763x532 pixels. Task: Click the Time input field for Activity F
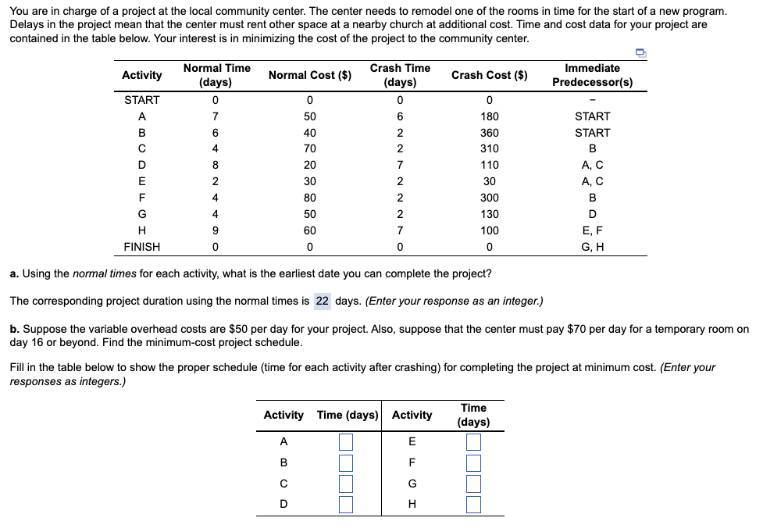(472, 462)
